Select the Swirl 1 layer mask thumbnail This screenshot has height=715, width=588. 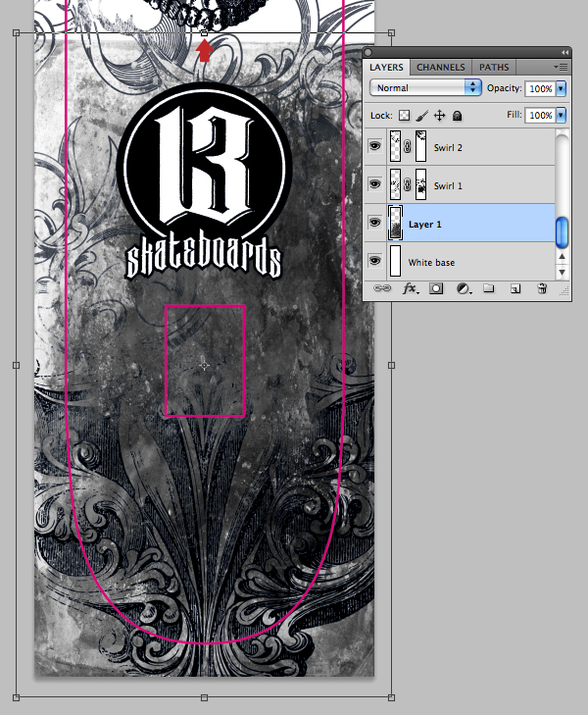(x=420, y=184)
